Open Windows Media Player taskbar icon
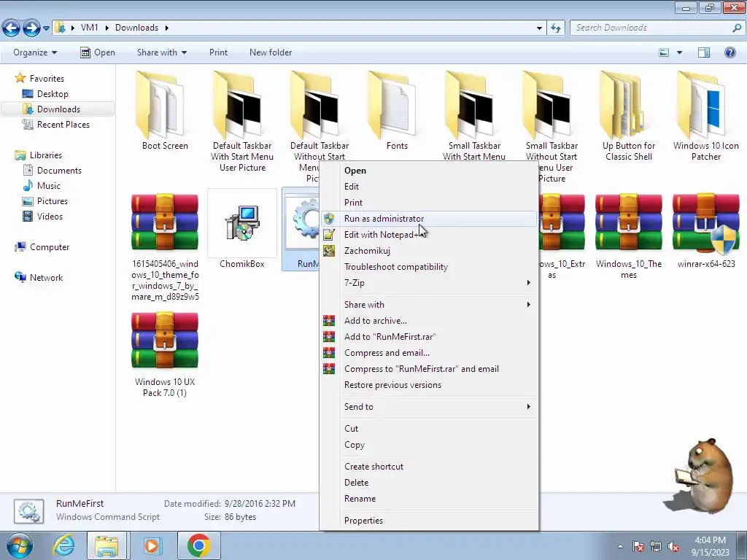This screenshot has height=560, width=747. [152, 545]
